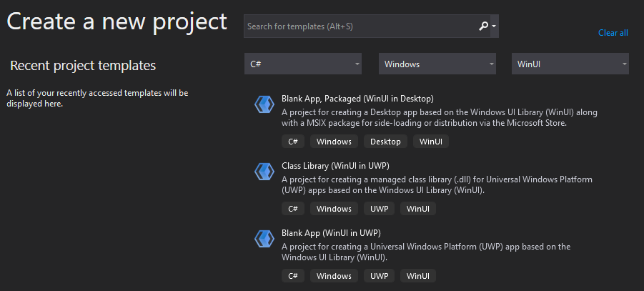Click the Desktop tag under Blank App Packaged
Screen dimensions: 644x291
385,142
